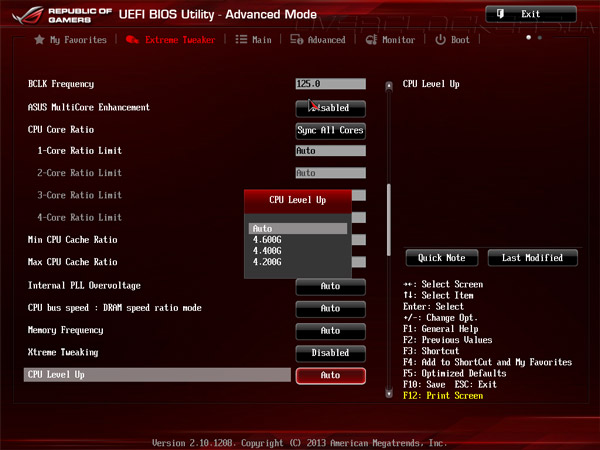
Task: Click the F3: Shortcut hint
Action: (431, 351)
